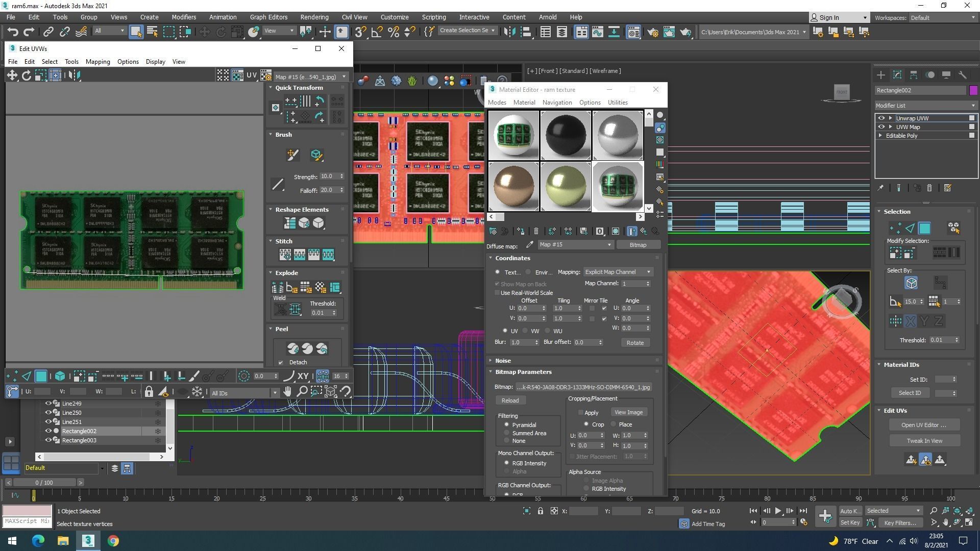Click the Open UV Editor button
Image resolution: width=980 pixels, height=551 pixels.
(x=924, y=425)
